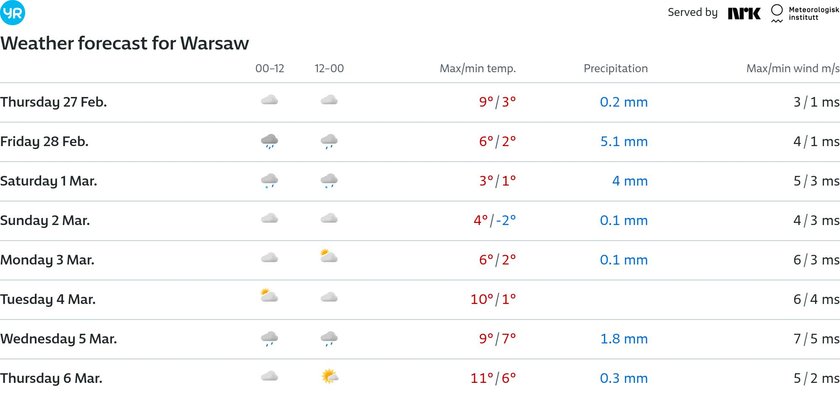
Task: Click the 5.1 mm precipitation value
Action: point(624,142)
